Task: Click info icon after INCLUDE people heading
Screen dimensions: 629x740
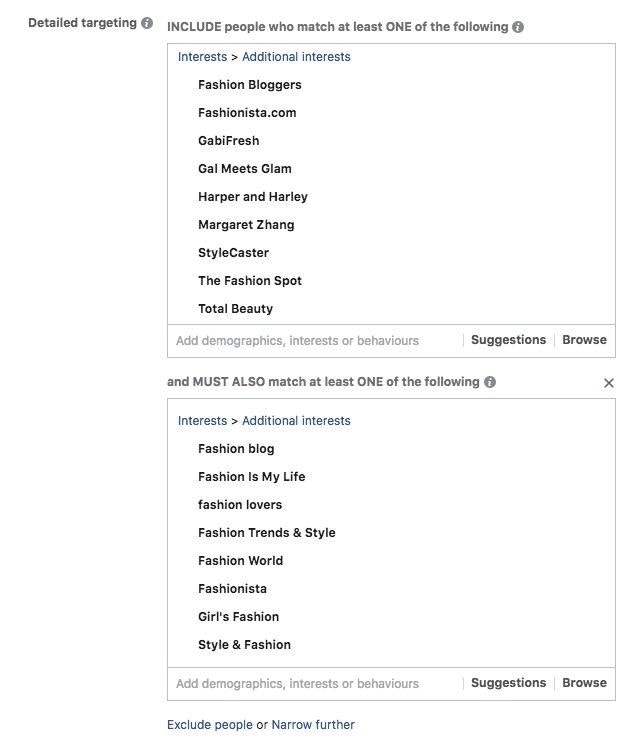Action: 518,27
